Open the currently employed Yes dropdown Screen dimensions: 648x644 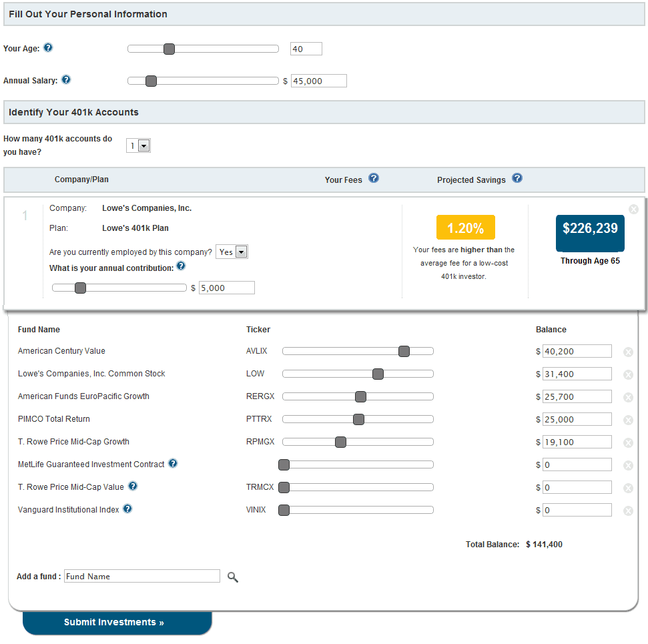coord(241,252)
